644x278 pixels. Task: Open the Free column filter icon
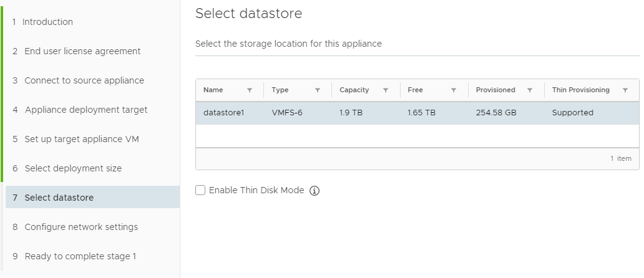(454, 90)
